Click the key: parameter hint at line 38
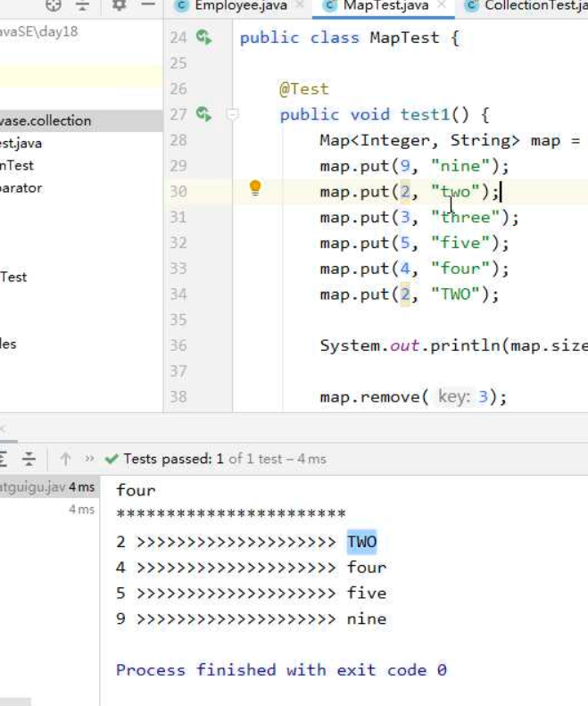Screen dimensions: 588x706 click(454, 396)
